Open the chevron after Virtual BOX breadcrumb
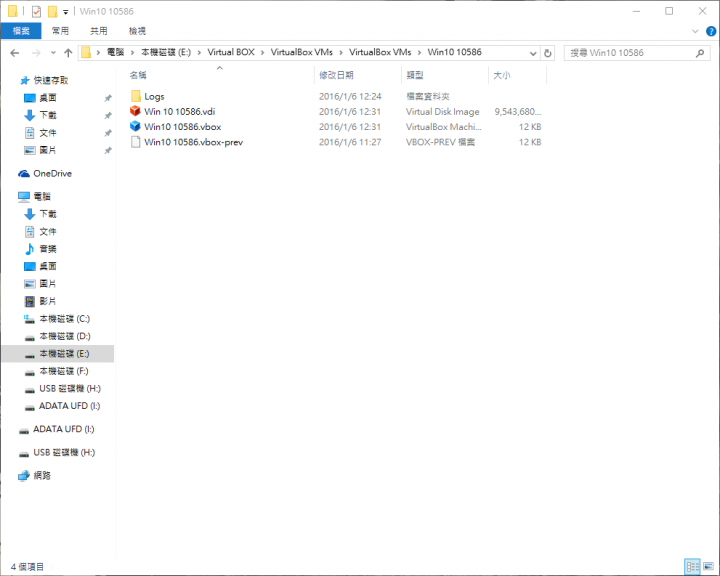This screenshot has width=720, height=576. [263, 53]
